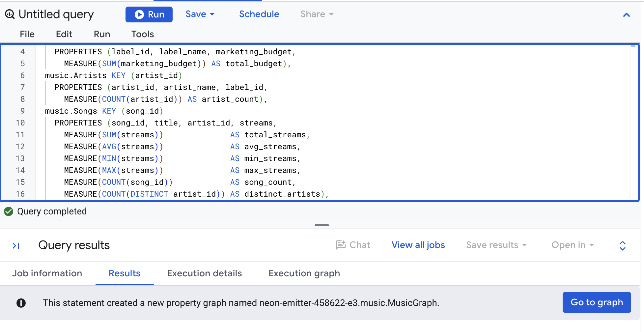
Task: Follow the View all jobs link
Action: point(418,245)
